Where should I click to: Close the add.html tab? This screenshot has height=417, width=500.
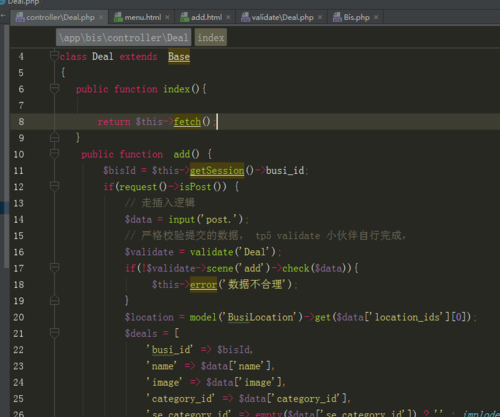click(228, 17)
